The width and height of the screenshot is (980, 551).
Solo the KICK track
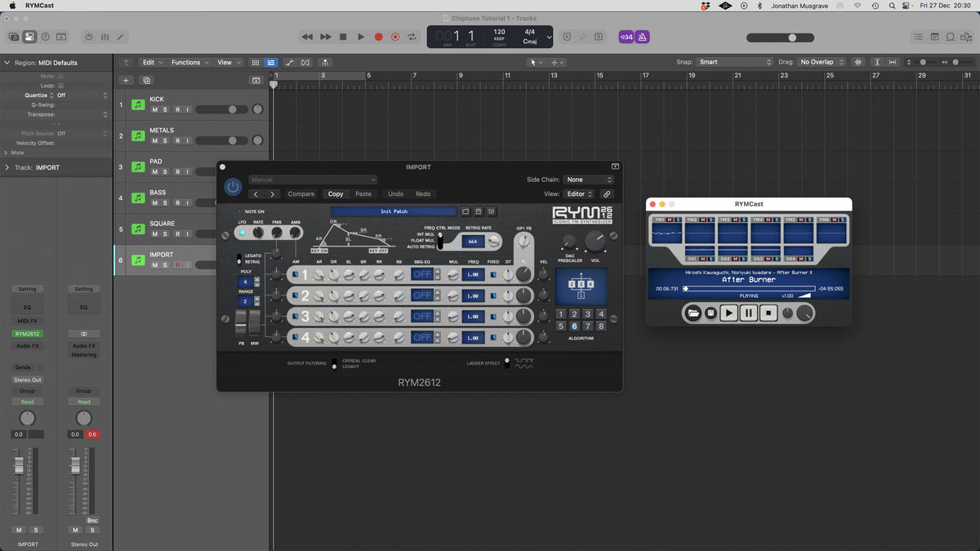tap(165, 109)
